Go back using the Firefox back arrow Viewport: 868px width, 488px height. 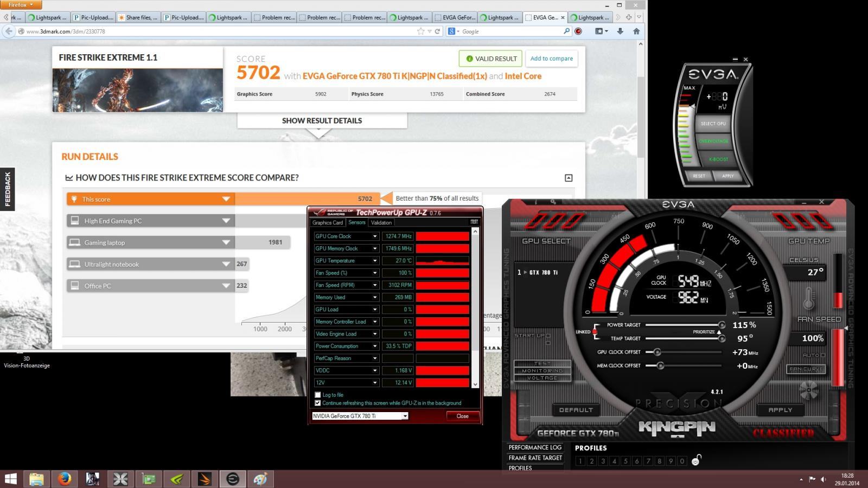tap(9, 31)
